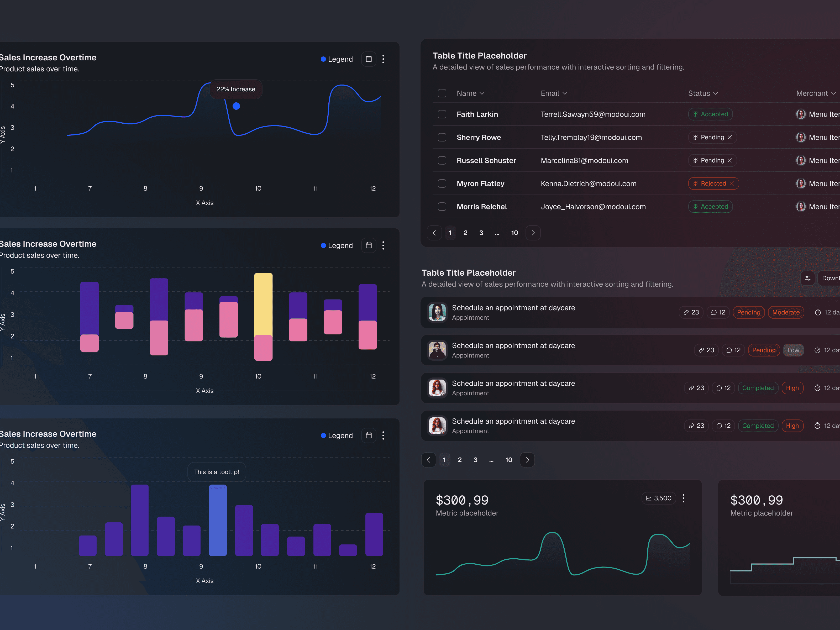Screen dimensions: 840x630
Task: Check the Sherry Rowe row checkbox
Action: 442,138
